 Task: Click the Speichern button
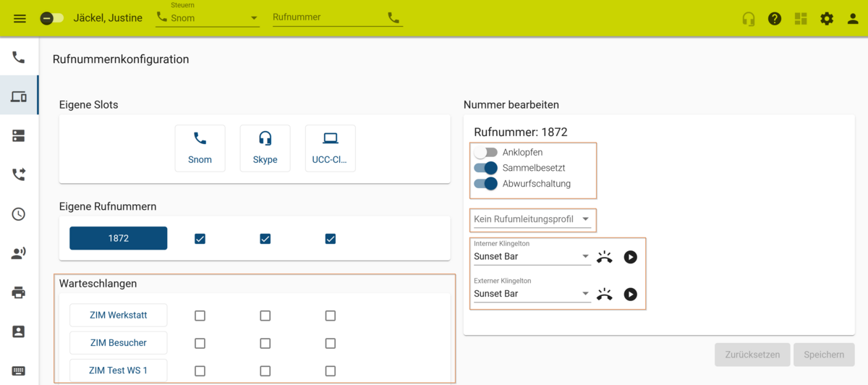coord(824,355)
